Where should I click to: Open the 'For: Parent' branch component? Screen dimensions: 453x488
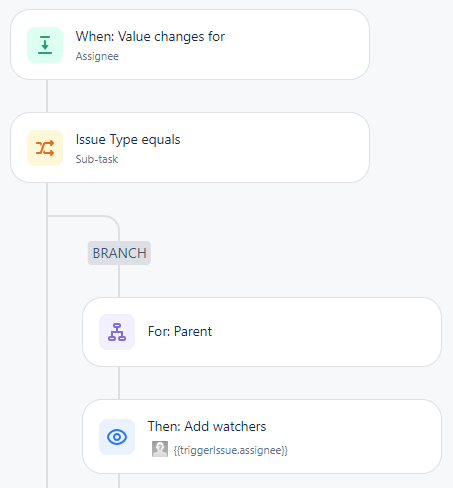pyautogui.click(x=262, y=332)
